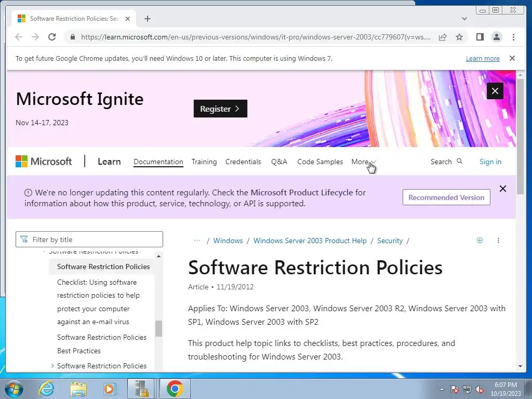Expand the More navigation dropdown
The width and height of the screenshot is (532, 399).
(x=364, y=162)
